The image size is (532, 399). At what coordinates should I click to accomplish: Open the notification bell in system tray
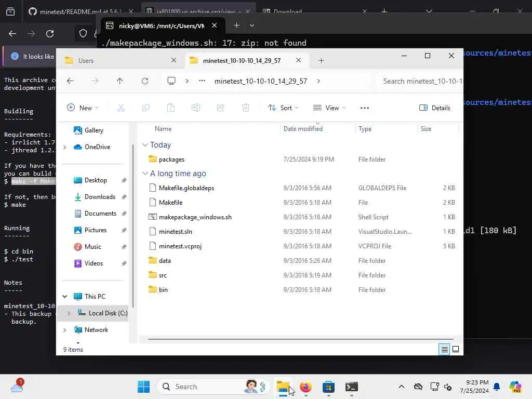tap(497, 387)
